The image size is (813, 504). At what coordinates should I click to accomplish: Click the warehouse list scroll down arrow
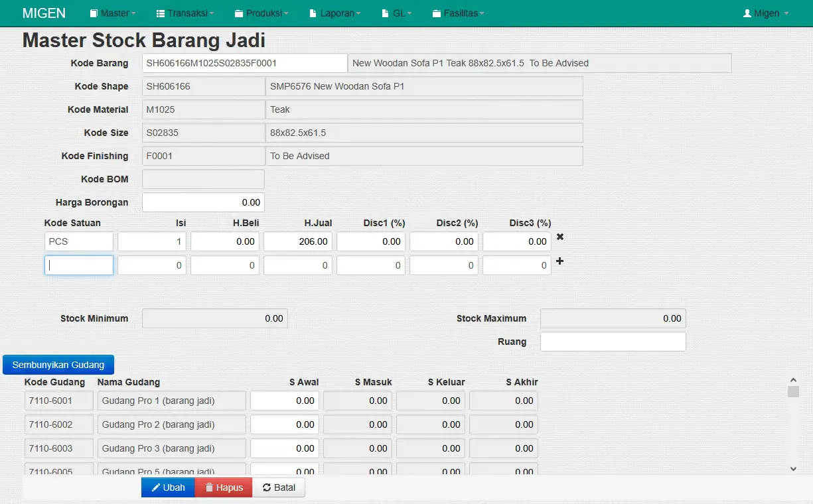click(793, 469)
